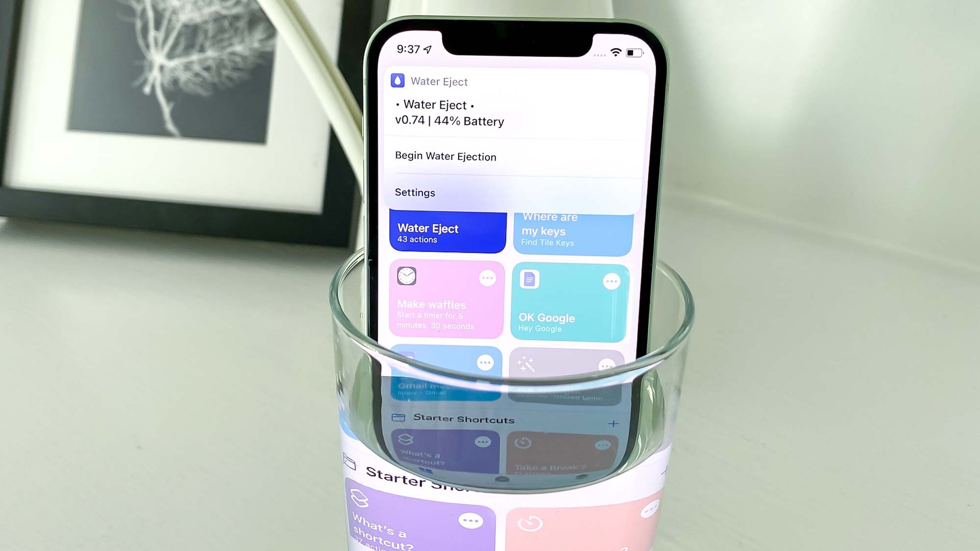Tap the ellipsis menu on OK Google

611,281
